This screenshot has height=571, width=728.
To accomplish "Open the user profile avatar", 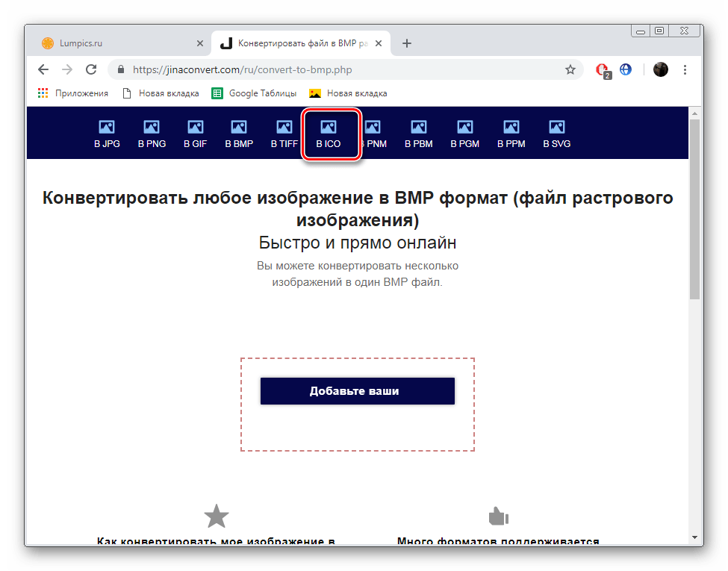I will point(661,69).
